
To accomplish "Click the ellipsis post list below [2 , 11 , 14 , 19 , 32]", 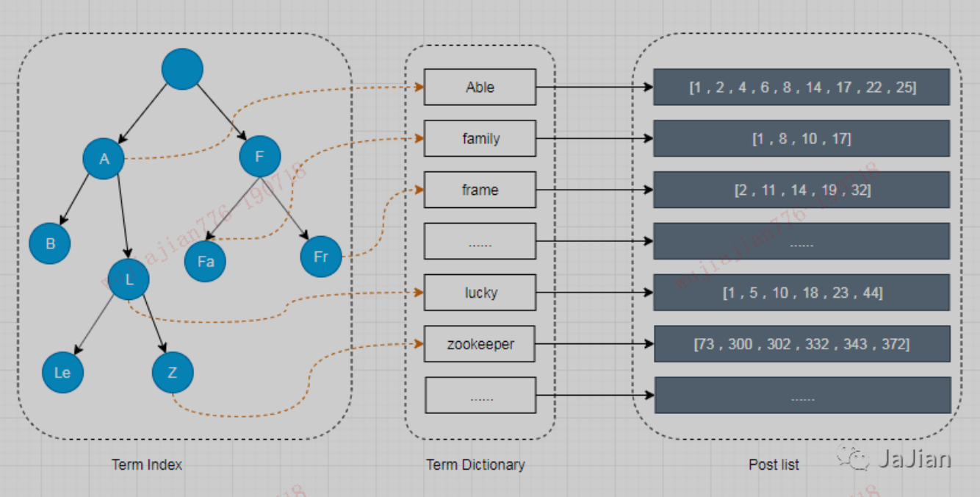I will pyautogui.click(x=802, y=241).
